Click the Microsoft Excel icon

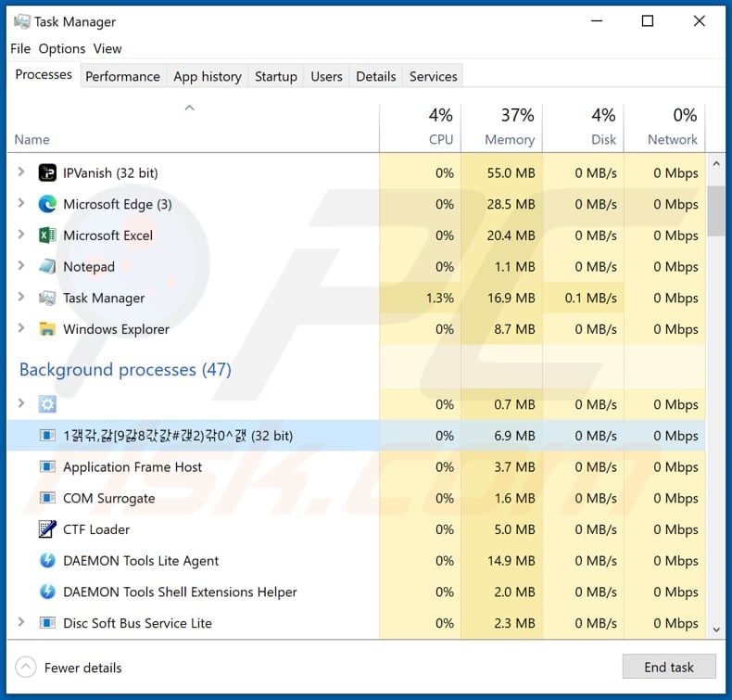point(47,235)
